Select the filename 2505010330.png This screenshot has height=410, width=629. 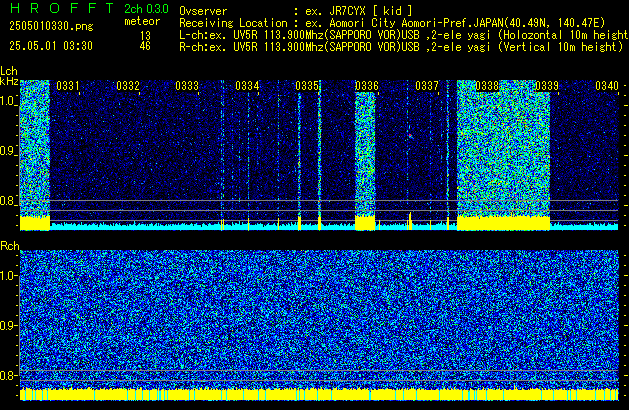click(x=51, y=26)
